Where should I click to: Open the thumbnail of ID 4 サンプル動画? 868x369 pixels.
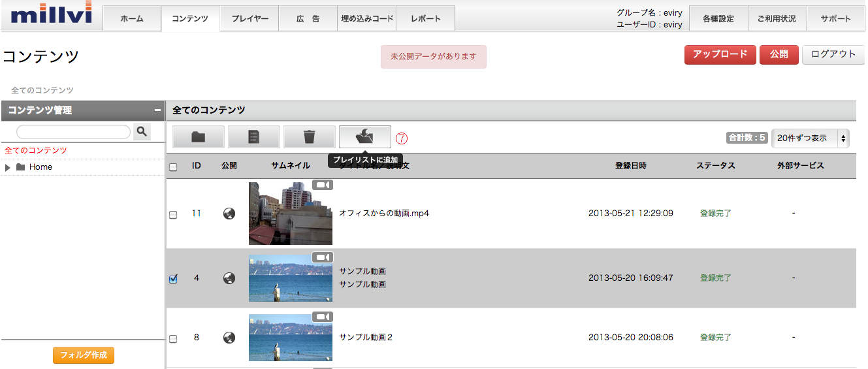click(x=291, y=277)
